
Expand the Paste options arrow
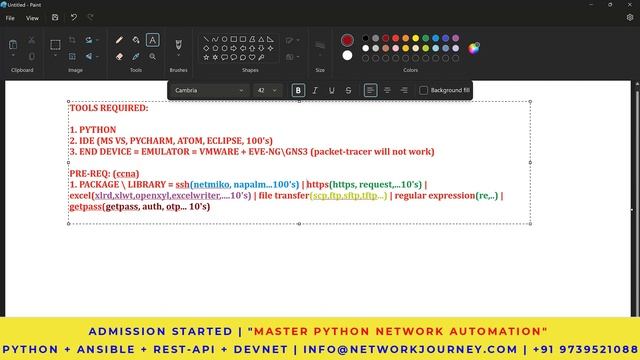[x=13, y=56]
